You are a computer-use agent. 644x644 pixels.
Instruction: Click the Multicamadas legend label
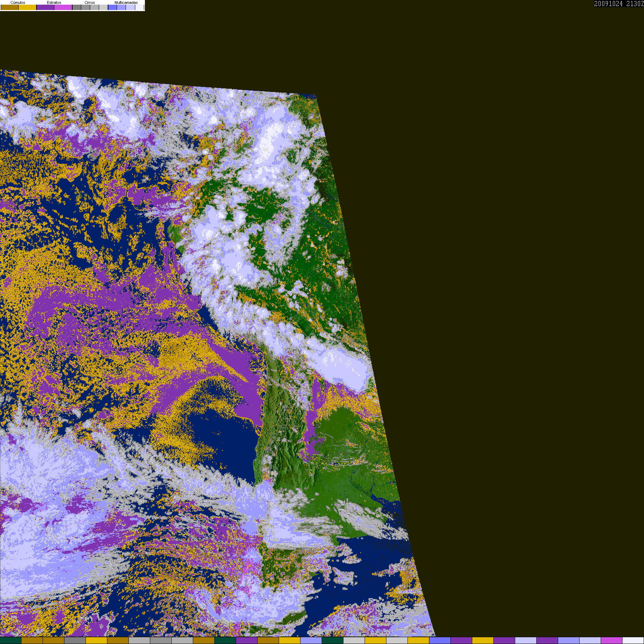tap(126, 3)
